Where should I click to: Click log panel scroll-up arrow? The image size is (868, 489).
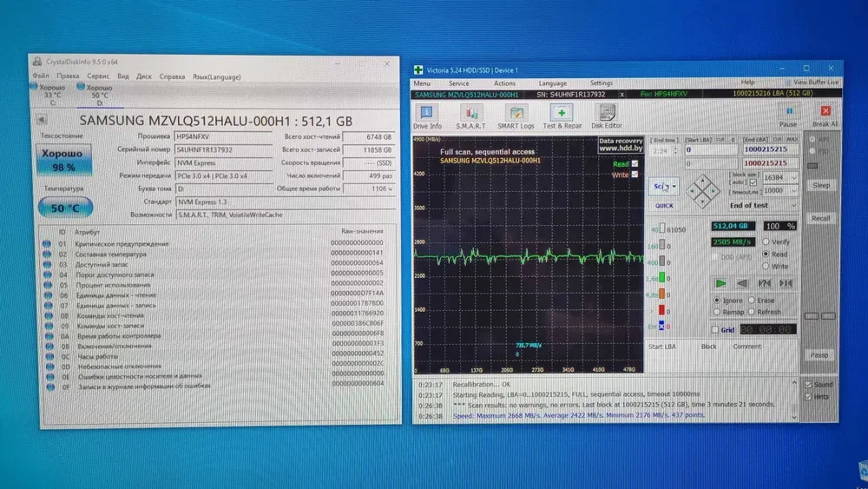794,383
